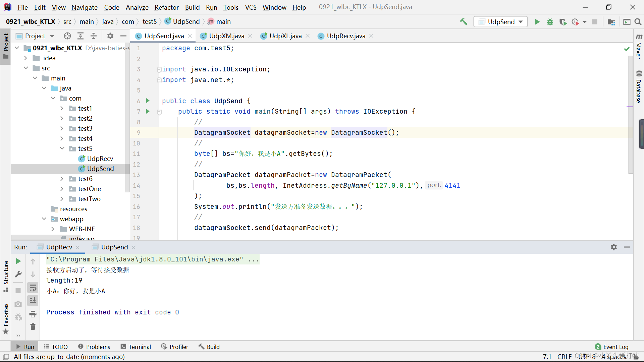Open the Search Everywhere magnifier
Viewport: 644px width, 362px height.
pyautogui.click(x=638, y=22)
